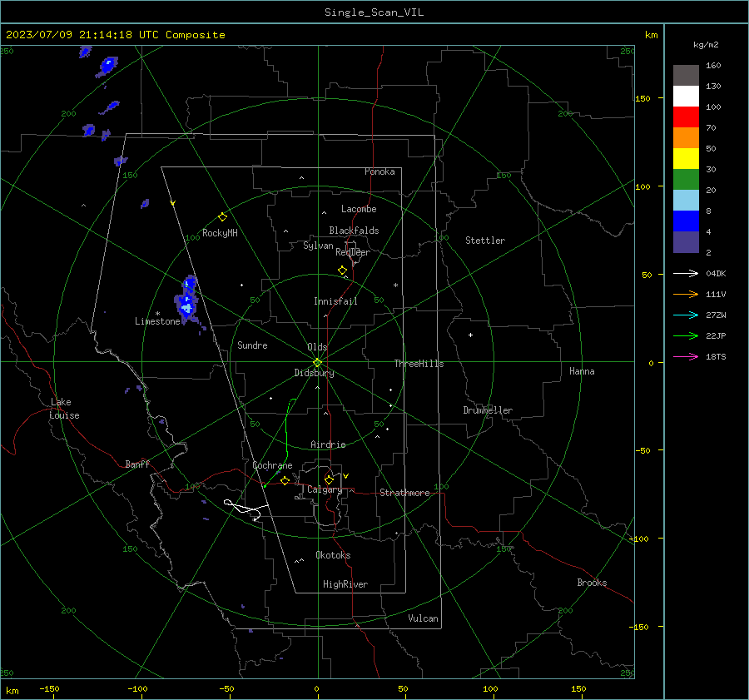The height and width of the screenshot is (700, 749).
Task: Click the yellow V marker northwest of RockyMH
Action: [x=172, y=203]
